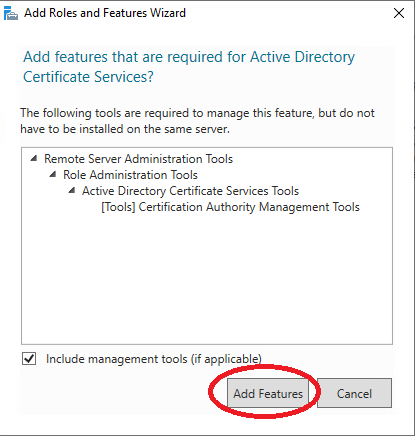Uncheck the Include management tools checkbox

(x=29, y=359)
